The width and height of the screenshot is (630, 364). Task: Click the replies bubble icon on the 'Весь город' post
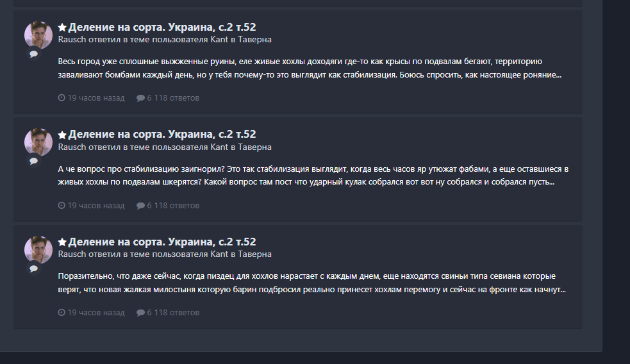pos(140,98)
